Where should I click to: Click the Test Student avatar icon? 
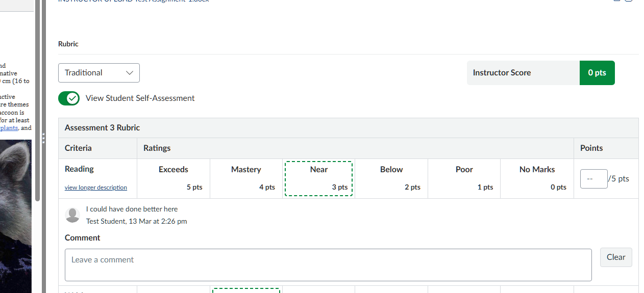[x=73, y=215]
